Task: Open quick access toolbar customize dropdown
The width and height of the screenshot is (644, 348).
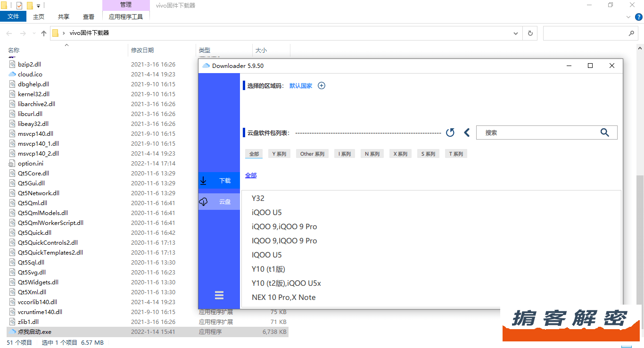Action: click(x=38, y=6)
